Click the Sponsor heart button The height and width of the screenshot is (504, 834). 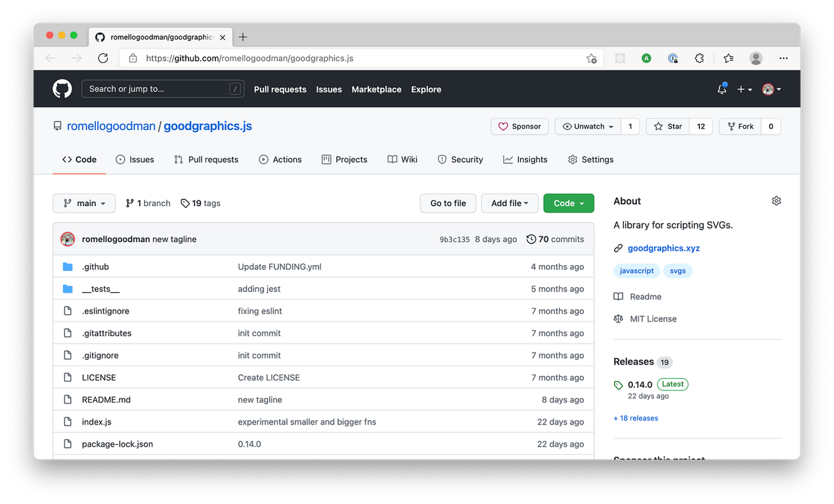pyautogui.click(x=519, y=127)
